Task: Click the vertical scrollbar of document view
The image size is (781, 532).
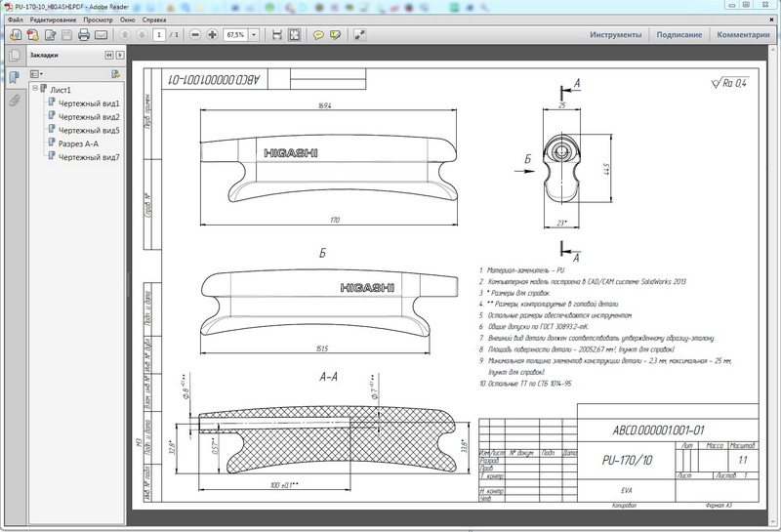Action: [774, 285]
